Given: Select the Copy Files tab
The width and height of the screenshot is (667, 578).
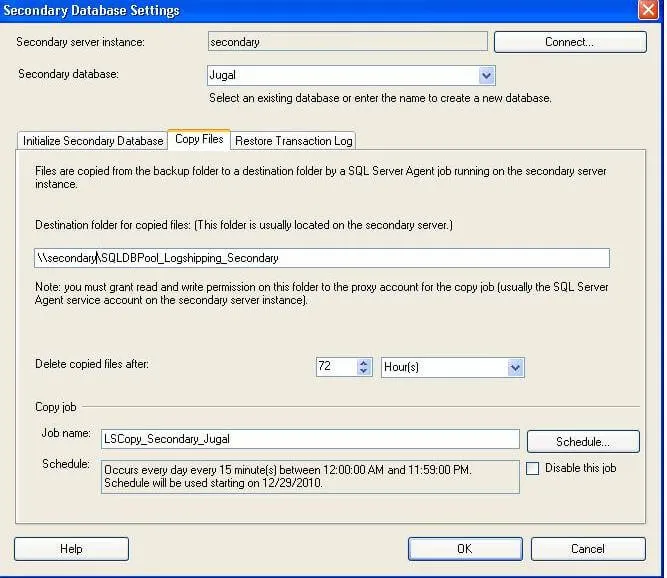Looking at the screenshot, I should coord(199,139).
